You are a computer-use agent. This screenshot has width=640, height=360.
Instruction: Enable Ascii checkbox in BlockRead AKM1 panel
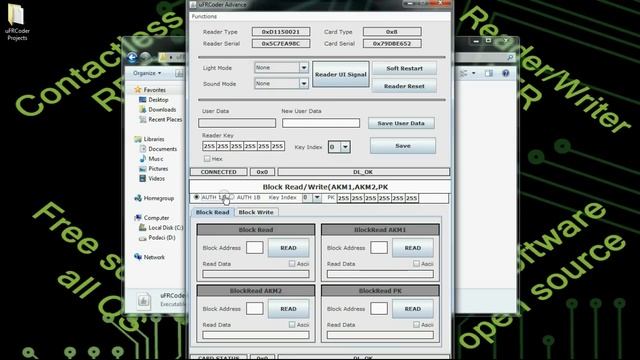point(416,264)
